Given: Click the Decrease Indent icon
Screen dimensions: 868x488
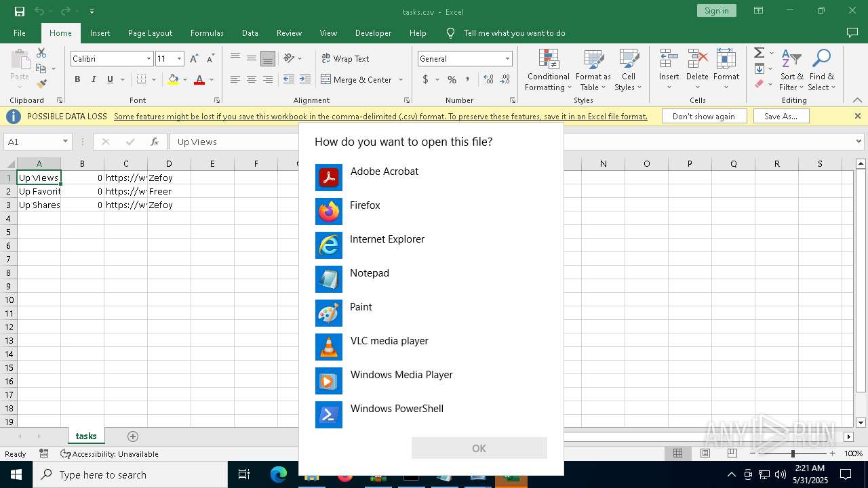Looking at the screenshot, I should tap(289, 79).
